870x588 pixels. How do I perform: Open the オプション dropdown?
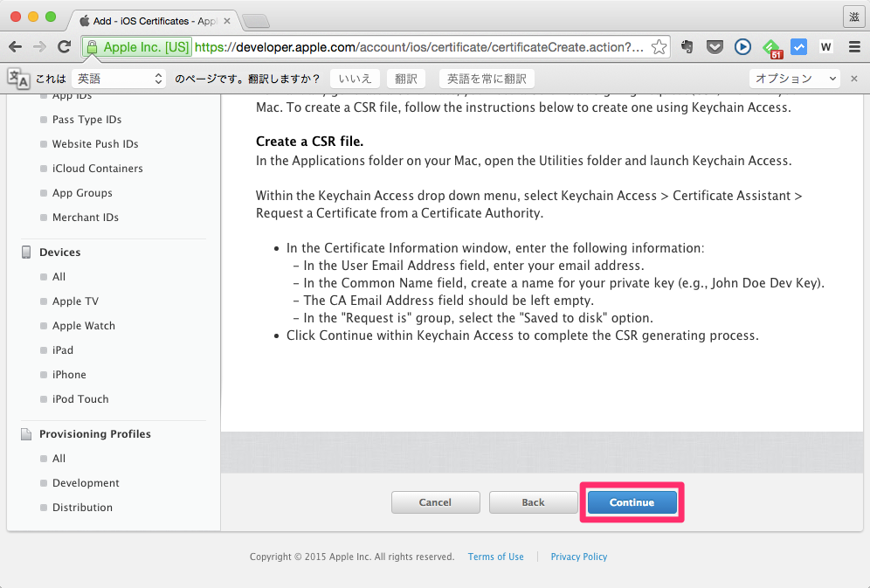click(x=795, y=79)
